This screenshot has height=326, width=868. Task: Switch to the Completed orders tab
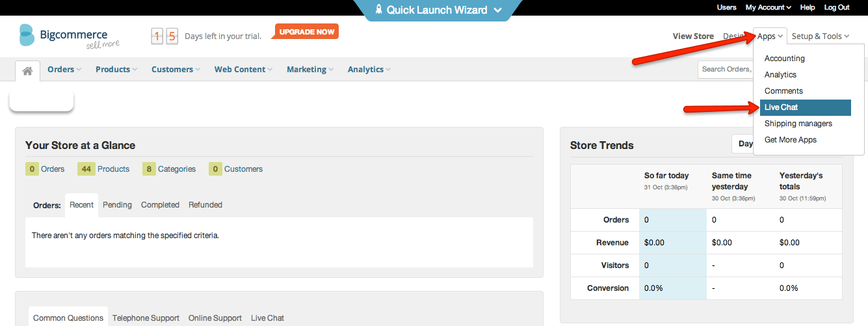(x=160, y=205)
